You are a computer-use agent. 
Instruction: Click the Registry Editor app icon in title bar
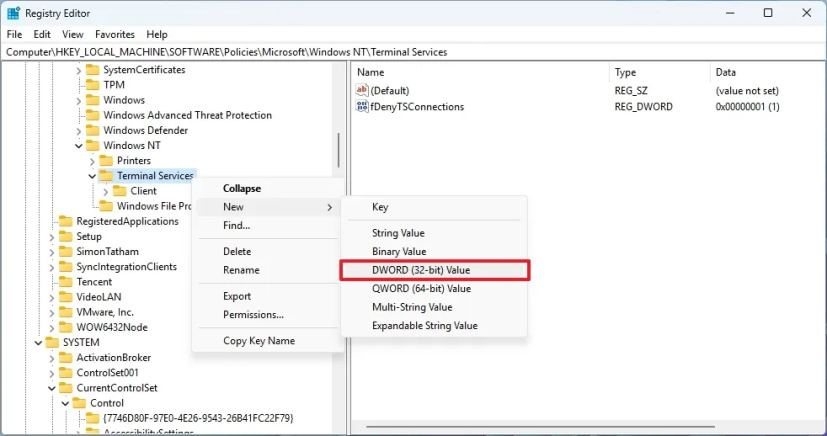(x=13, y=13)
